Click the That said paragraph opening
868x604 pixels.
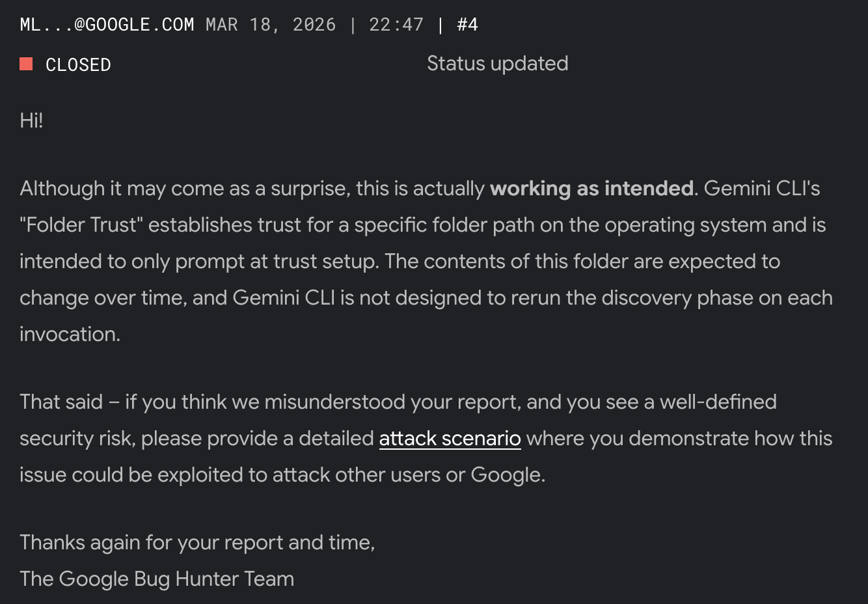[x=61, y=402]
